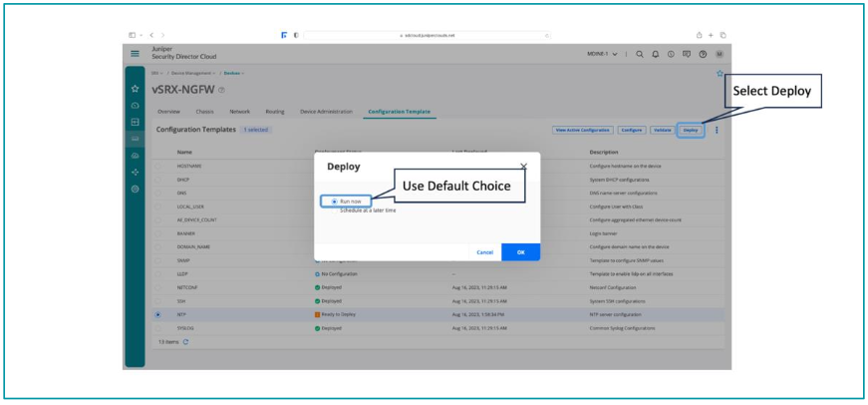The image size is (868, 405).
Task: Close the Deploy dialog with X
Action: click(x=524, y=167)
